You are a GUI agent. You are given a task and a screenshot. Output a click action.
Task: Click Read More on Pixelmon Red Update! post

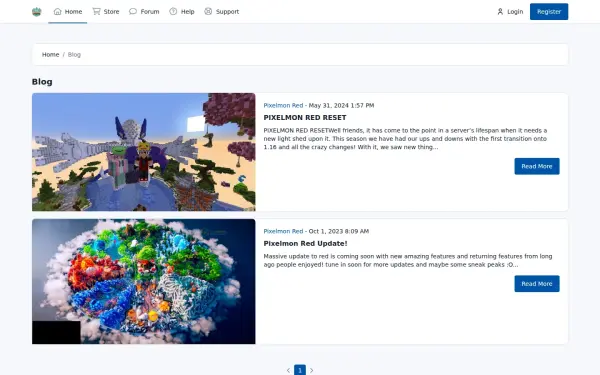[x=536, y=284]
